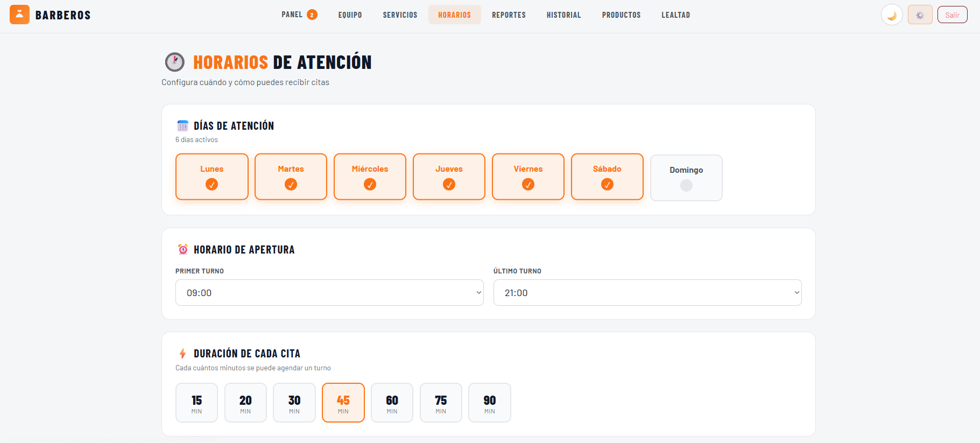This screenshot has height=443, width=980.
Task: Click the Salir logout button
Action: [x=953, y=15]
